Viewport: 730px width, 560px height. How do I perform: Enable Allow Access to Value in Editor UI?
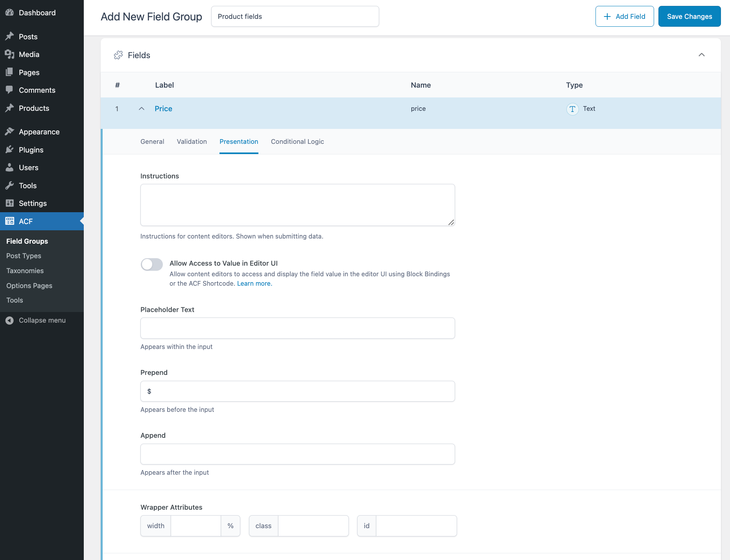tap(152, 264)
